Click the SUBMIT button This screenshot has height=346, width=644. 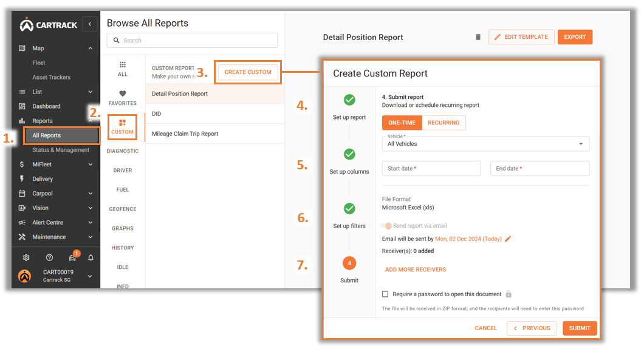pyautogui.click(x=580, y=328)
